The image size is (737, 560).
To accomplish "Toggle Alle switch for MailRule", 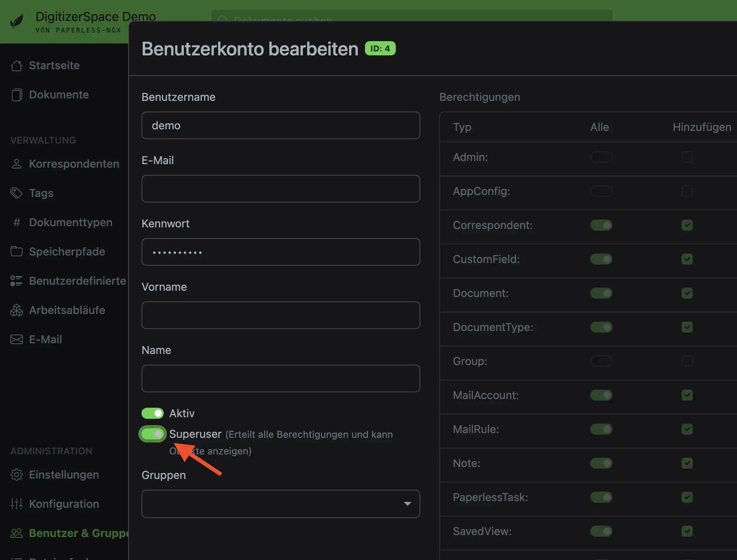I will tap(601, 429).
